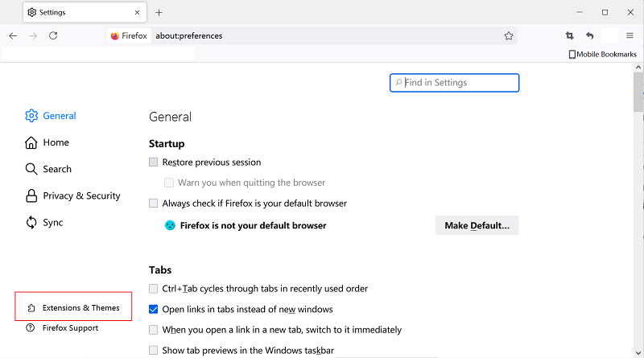This screenshot has height=358, width=644.
Task: Enable Ctrl+Tab cycles through tabs checkbox
Action: [153, 289]
